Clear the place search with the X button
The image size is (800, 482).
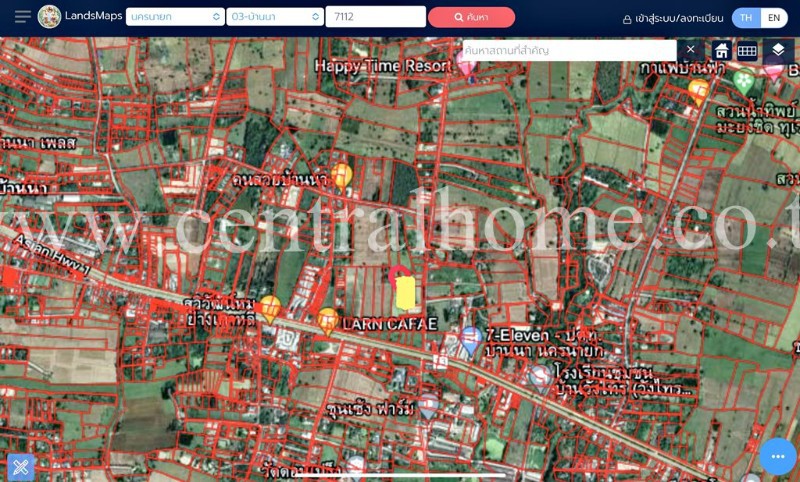click(x=690, y=50)
